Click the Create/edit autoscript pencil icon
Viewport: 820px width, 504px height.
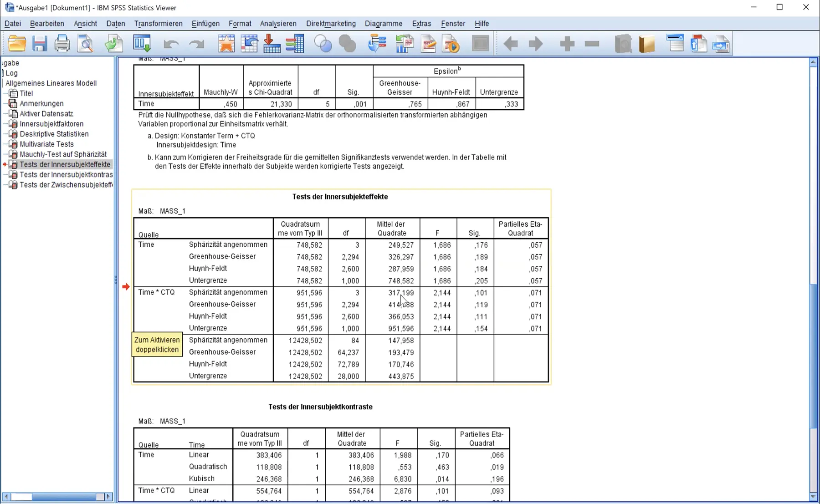pyautogui.click(x=428, y=44)
